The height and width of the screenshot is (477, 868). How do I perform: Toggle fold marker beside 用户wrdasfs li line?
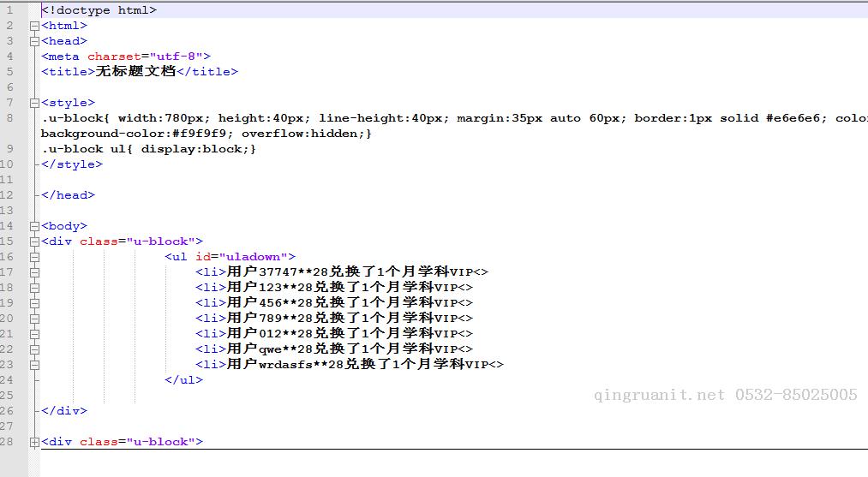click(34, 365)
